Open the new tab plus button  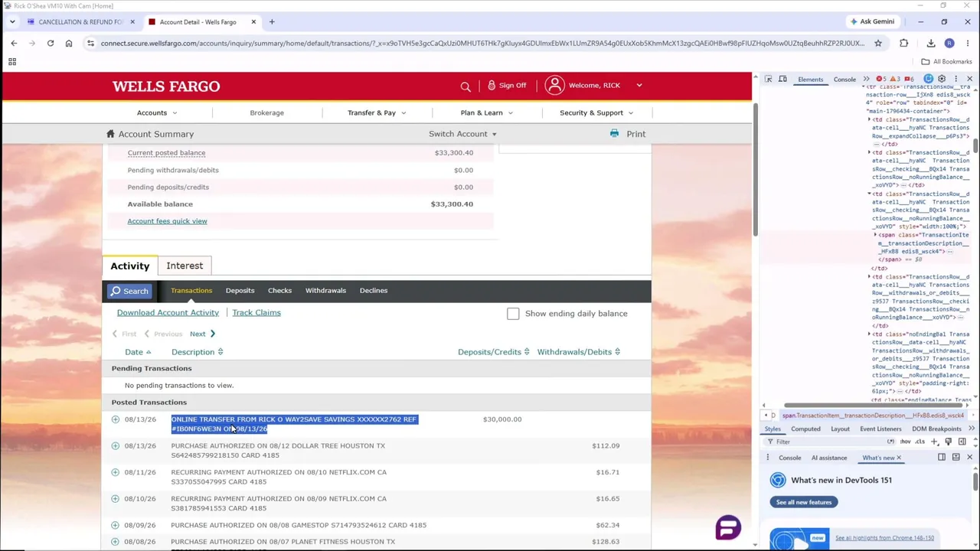[x=271, y=21]
